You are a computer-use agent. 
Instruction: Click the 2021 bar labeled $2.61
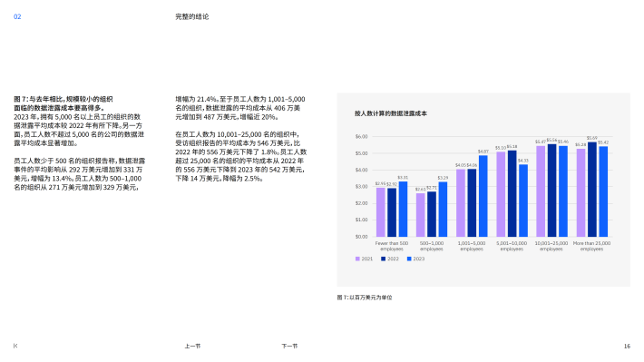(421, 215)
